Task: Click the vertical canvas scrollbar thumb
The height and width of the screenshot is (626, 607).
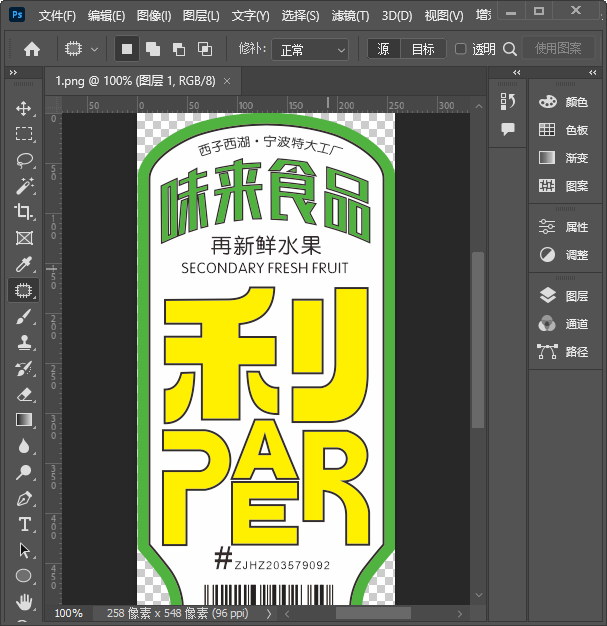Action: pos(478,340)
